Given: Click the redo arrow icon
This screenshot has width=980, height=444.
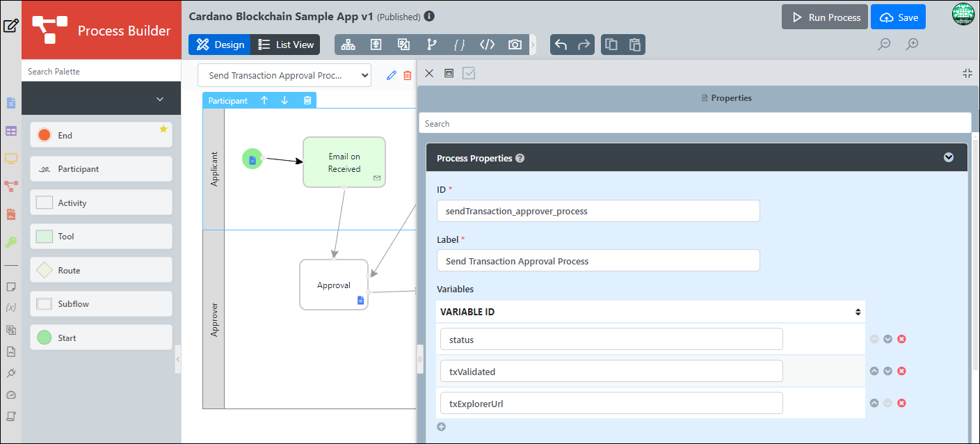Looking at the screenshot, I should tap(584, 45).
